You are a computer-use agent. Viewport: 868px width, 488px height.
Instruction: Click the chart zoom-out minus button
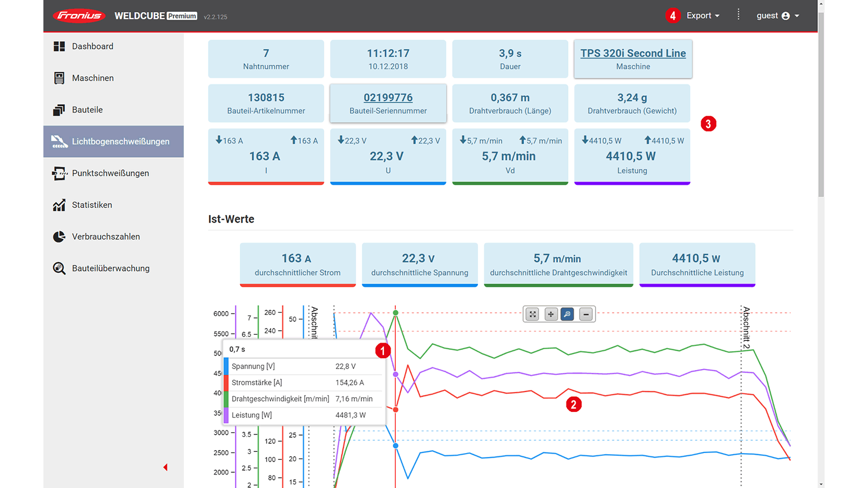(x=586, y=314)
